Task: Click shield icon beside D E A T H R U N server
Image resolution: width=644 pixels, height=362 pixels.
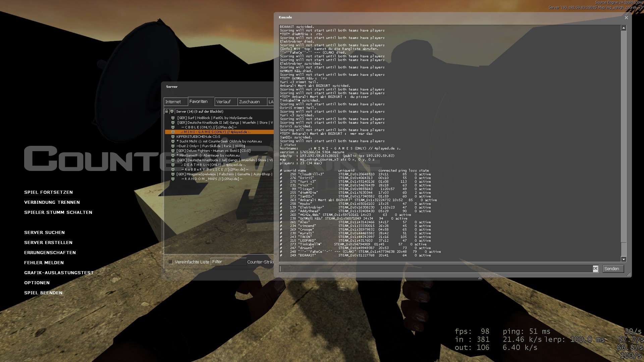Action: coord(173,165)
